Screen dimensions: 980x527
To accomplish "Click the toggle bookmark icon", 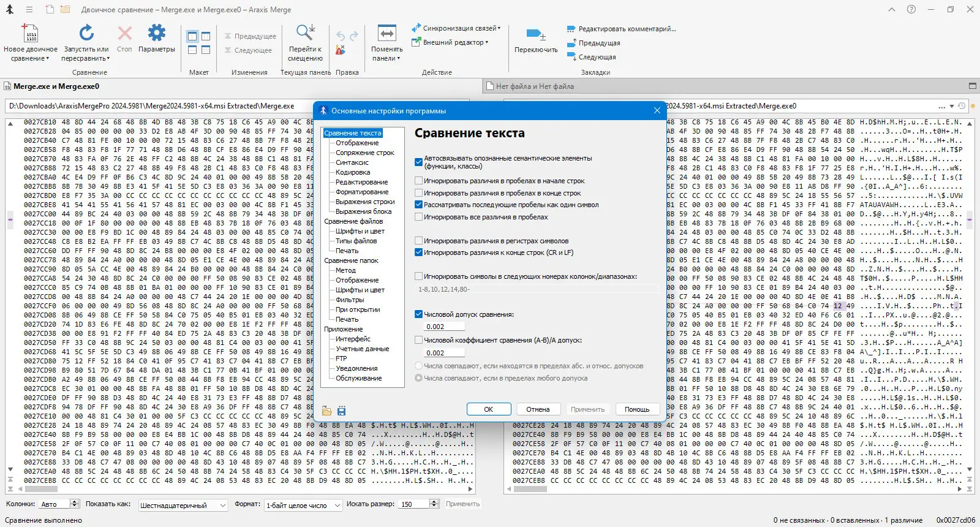I will tap(536, 34).
